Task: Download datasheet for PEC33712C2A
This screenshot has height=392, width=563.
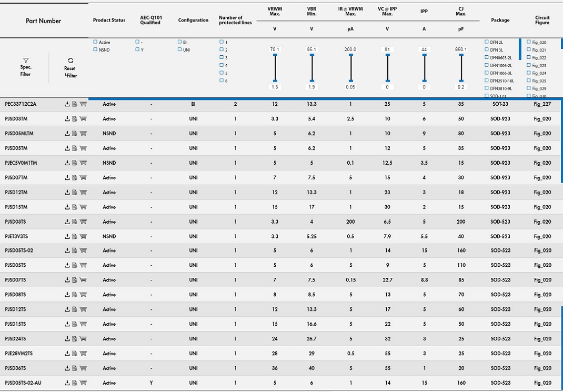Action: coord(67,104)
